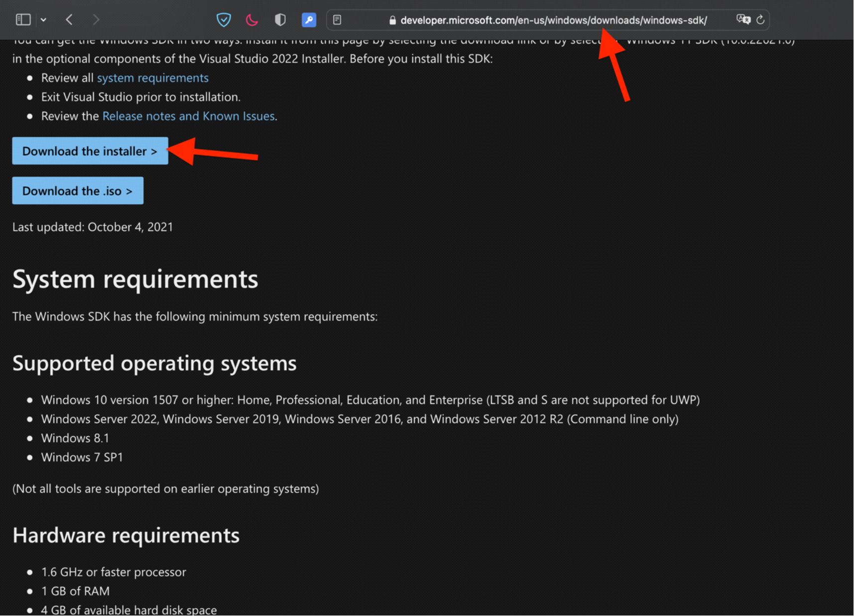
Task: Expand the tab group dropdown chevron
Action: 44,20
